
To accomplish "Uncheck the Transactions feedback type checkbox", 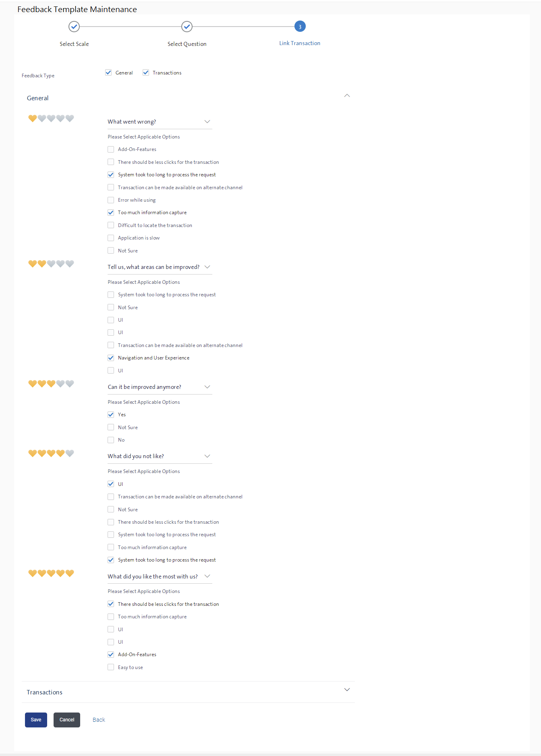I will coord(146,73).
